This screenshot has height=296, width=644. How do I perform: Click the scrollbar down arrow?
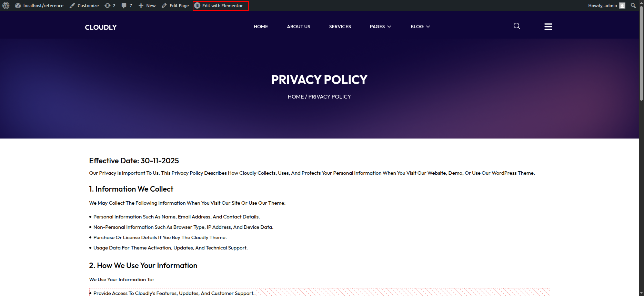[641, 293]
